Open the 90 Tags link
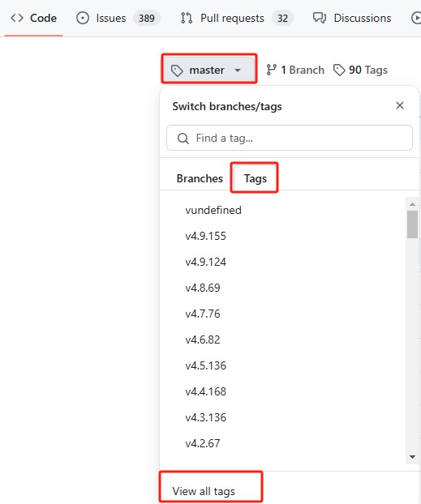Screen dimensions: 421x504 [x=360, y=70]
